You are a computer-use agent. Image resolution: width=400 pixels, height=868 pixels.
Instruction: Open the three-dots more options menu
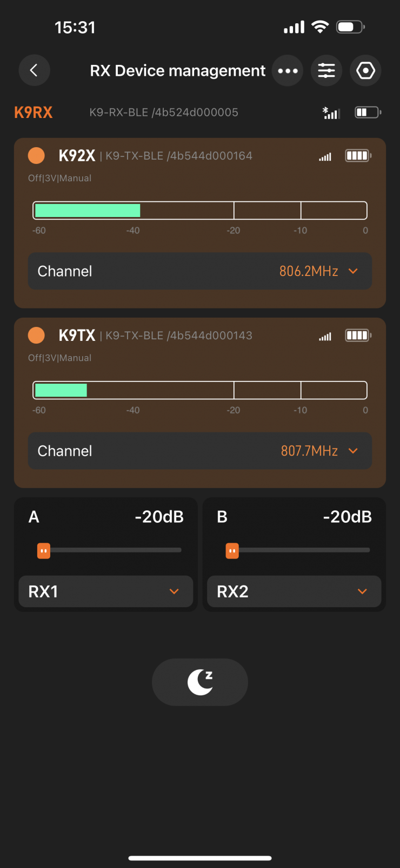point(288,71)
